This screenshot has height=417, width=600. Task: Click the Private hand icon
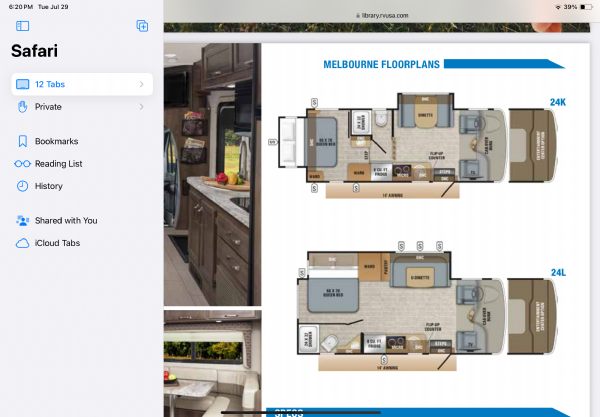[23, 107]
